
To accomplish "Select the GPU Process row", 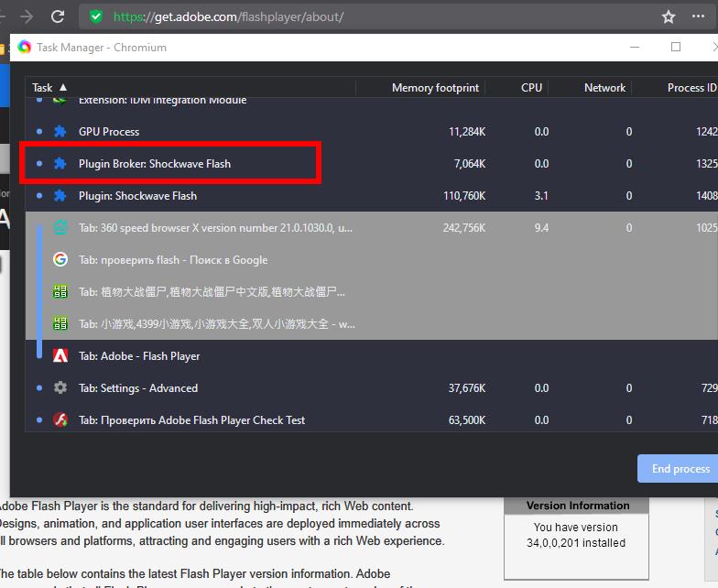I will coord(372,132).
